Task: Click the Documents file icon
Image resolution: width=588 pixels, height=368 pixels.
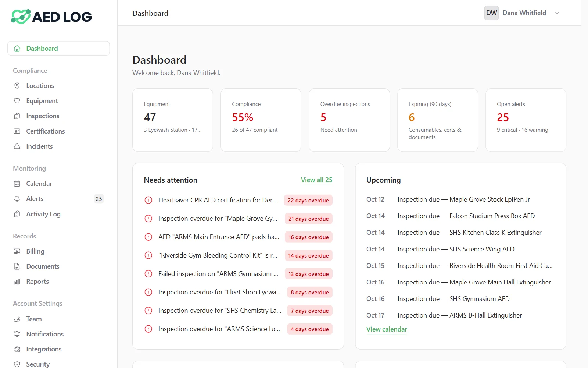Action: [x=17, y=266]
